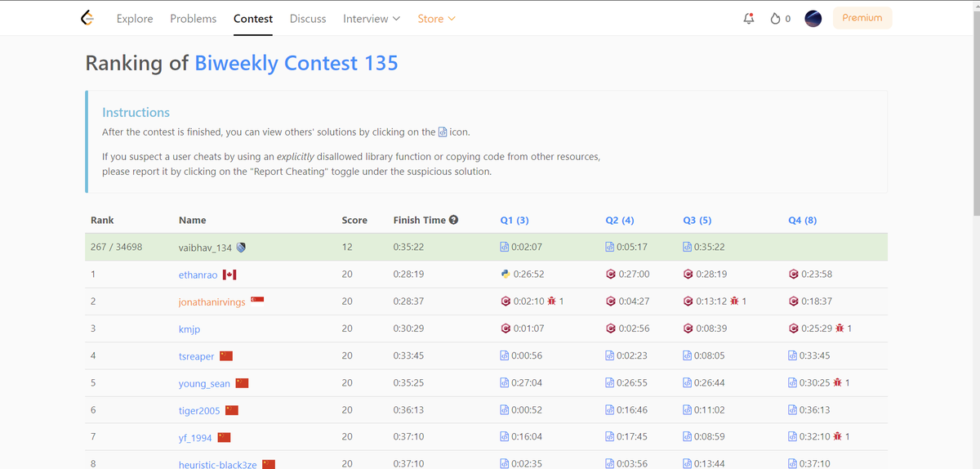Open heuristic-black3ze's profile link
Viewport: 980px width, 469px height.
[218, 464]
